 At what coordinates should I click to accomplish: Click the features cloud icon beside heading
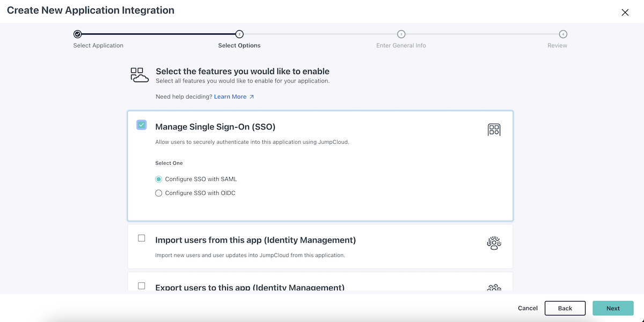click(x=140, y=75)
